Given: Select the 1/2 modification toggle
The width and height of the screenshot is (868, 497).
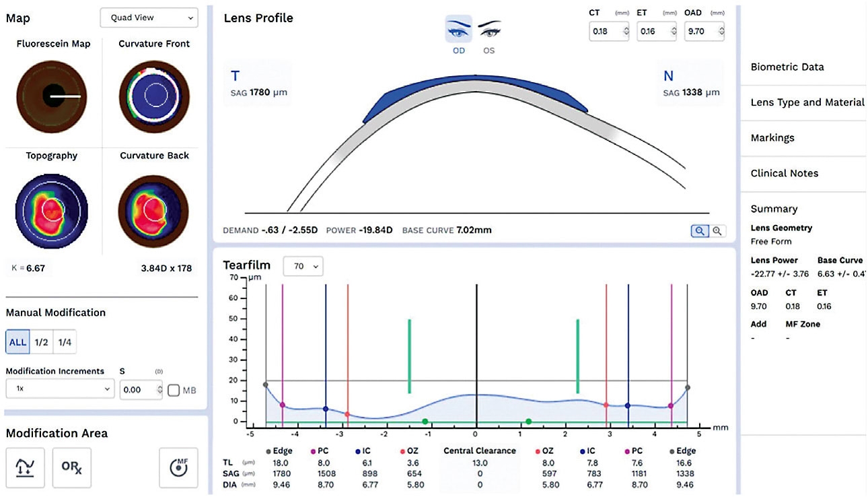Looking at the screenshot, I should 42,342.
